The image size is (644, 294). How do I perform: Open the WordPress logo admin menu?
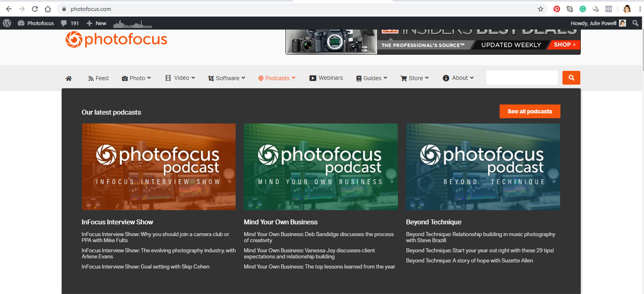pos(7,23)
